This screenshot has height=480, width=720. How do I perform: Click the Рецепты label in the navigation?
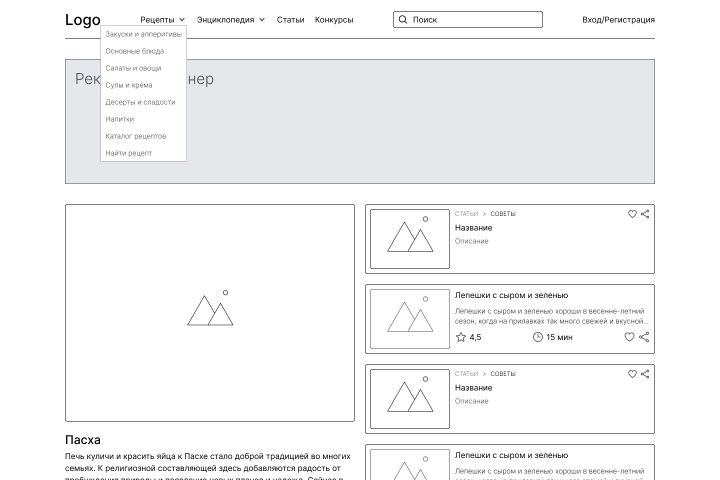(157, 20)
